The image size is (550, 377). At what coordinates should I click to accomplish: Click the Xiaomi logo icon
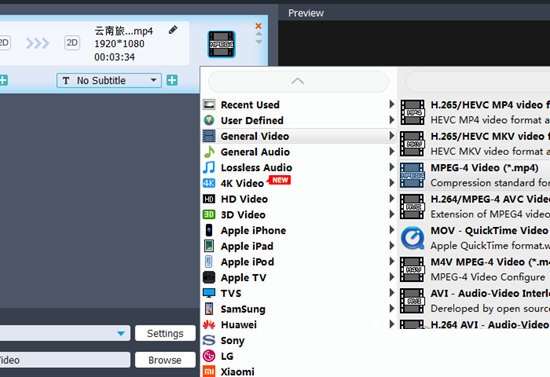tap(209, 371)
